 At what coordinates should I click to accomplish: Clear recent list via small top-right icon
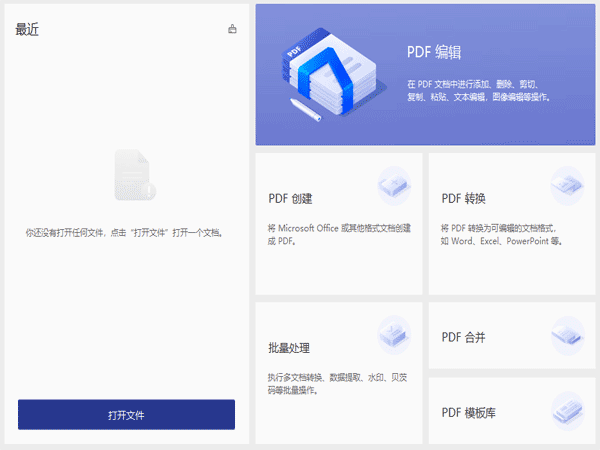pyautogui.click(x=232, y=29)
